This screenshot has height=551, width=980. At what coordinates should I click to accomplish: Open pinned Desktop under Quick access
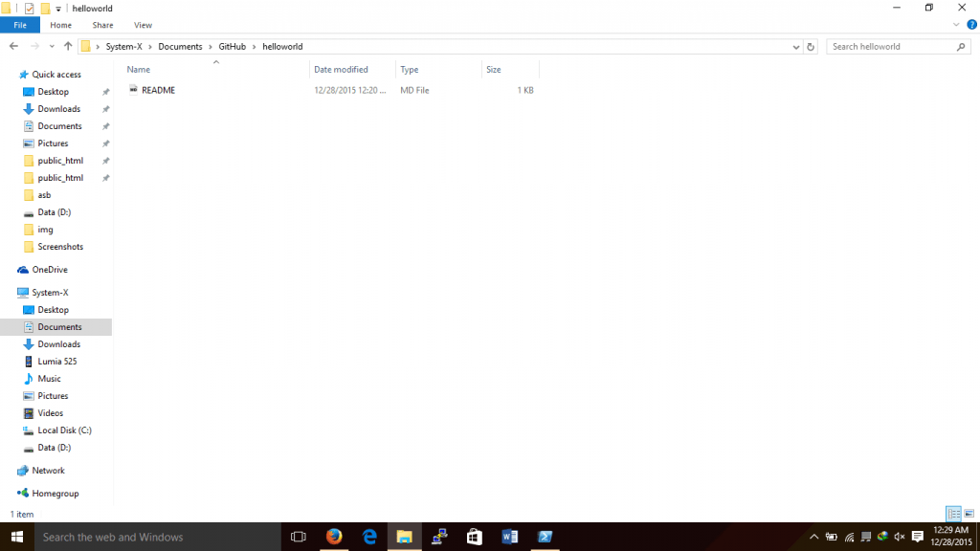click(x=54, y=92)
